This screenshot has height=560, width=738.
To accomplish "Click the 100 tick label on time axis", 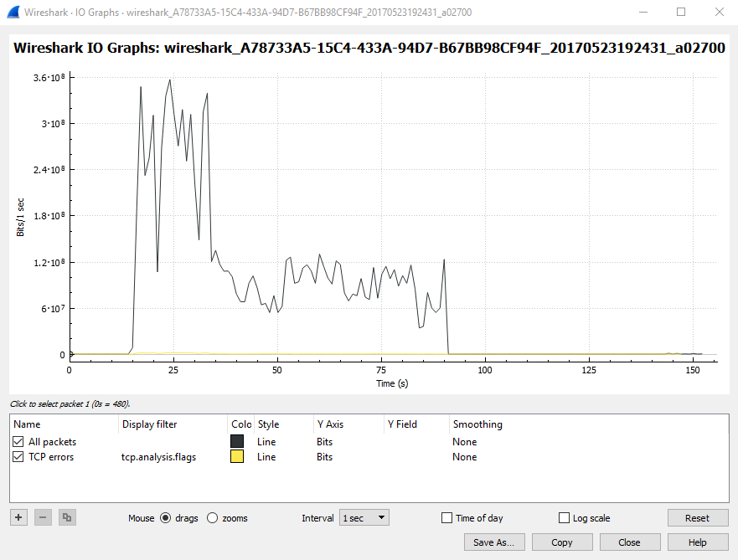I will pyautogui.click(x=485, y=370).
